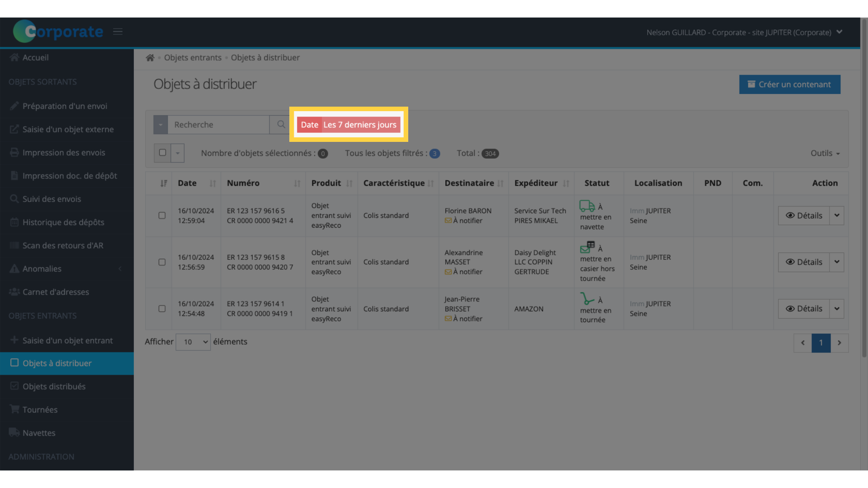Image resolution: width=868 pixels, height=488 pixels.
Task: Click the Total 304 badge
Action: (x=490, y=154)
